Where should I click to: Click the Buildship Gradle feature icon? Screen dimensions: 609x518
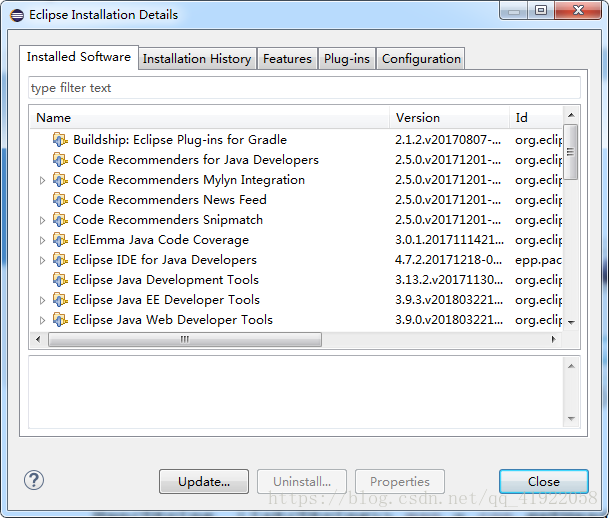(60, 140)
